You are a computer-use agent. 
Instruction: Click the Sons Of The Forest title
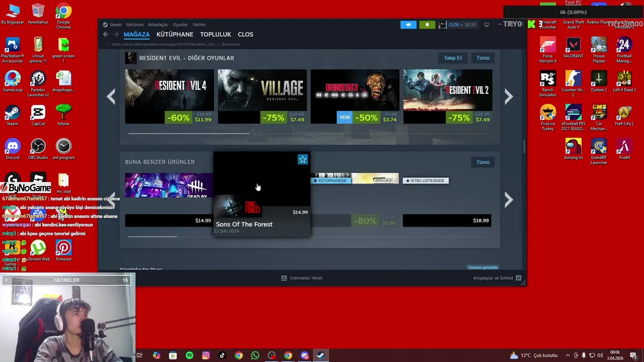click(x=244, y=224)
